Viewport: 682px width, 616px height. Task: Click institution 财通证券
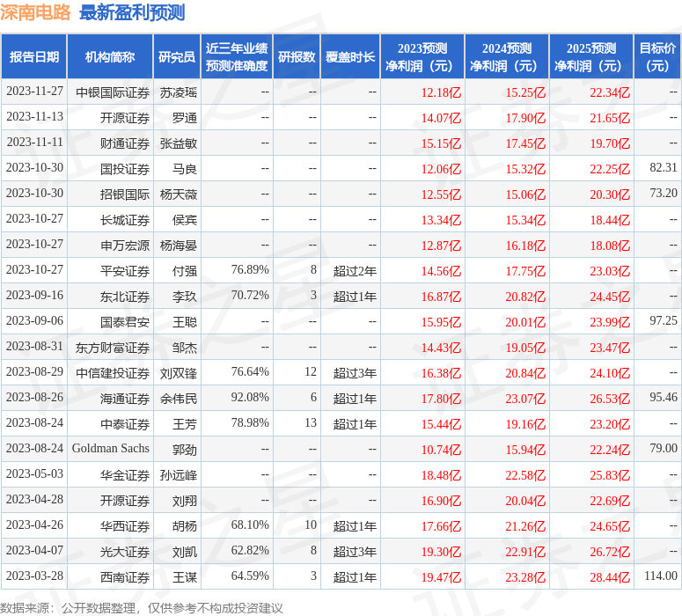click(125, 143)
